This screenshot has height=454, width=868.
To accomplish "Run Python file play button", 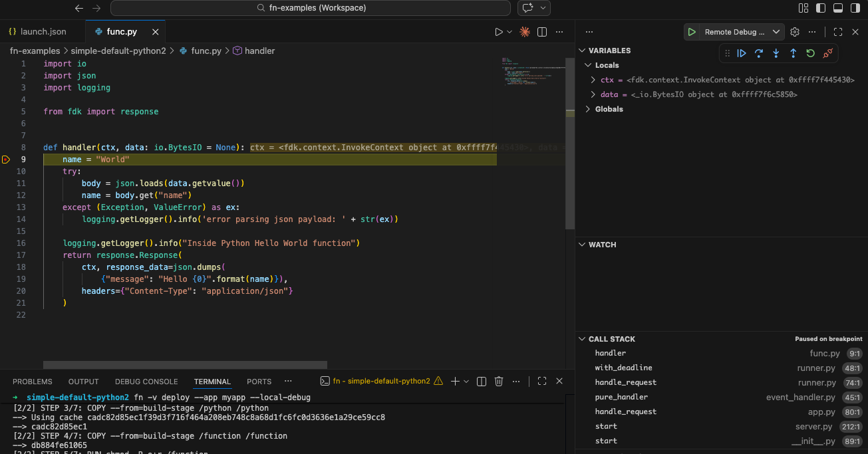I will pyautogui.click(x=499, y=32).
